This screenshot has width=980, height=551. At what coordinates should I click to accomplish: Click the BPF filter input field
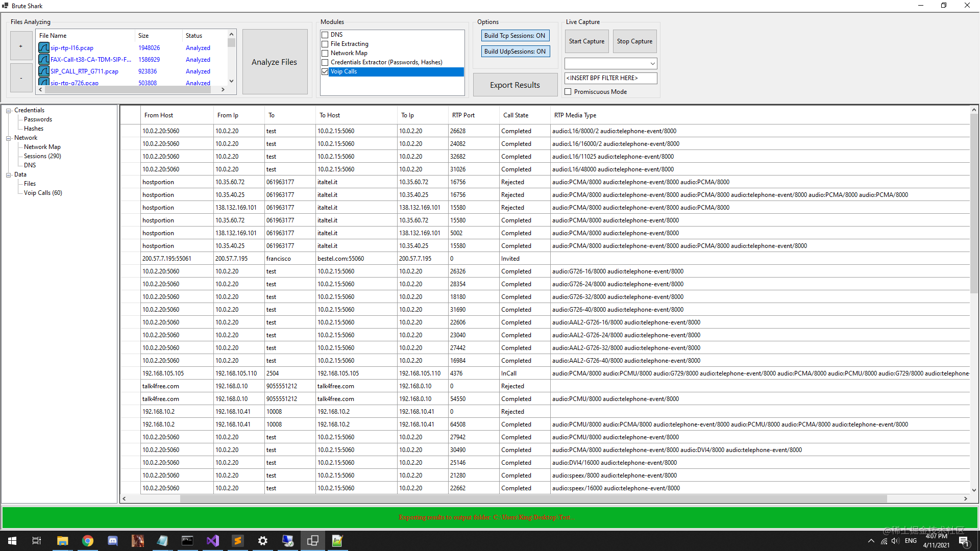[x=610, y=78]
